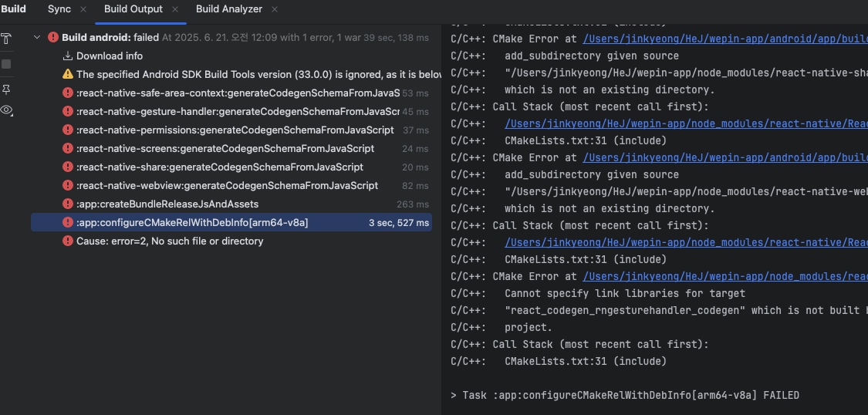Collapse the Build android tree node
868x415 pixels.
(x=36, y=37)
